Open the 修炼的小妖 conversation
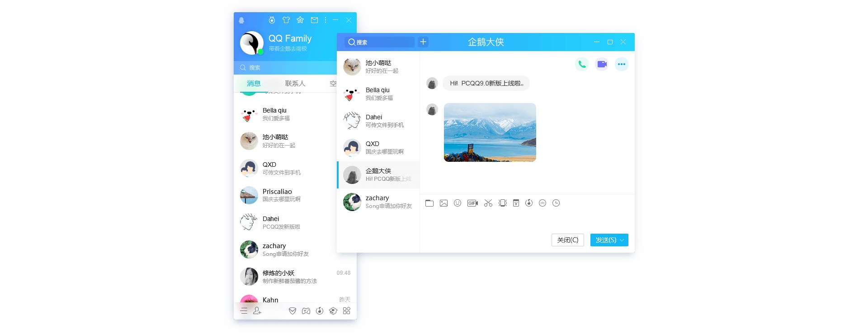 295,277
